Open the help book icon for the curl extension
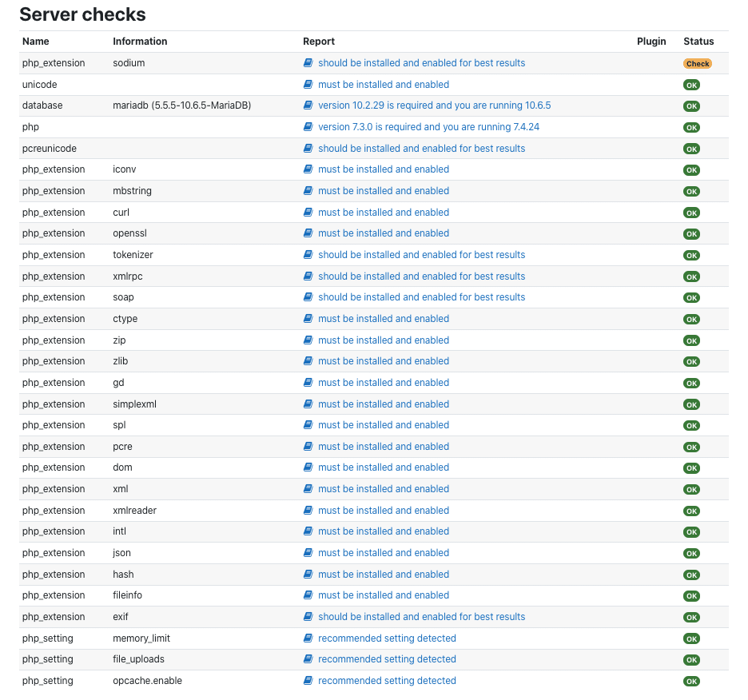This screenshot has height=700, width=748. coord(308,212)
